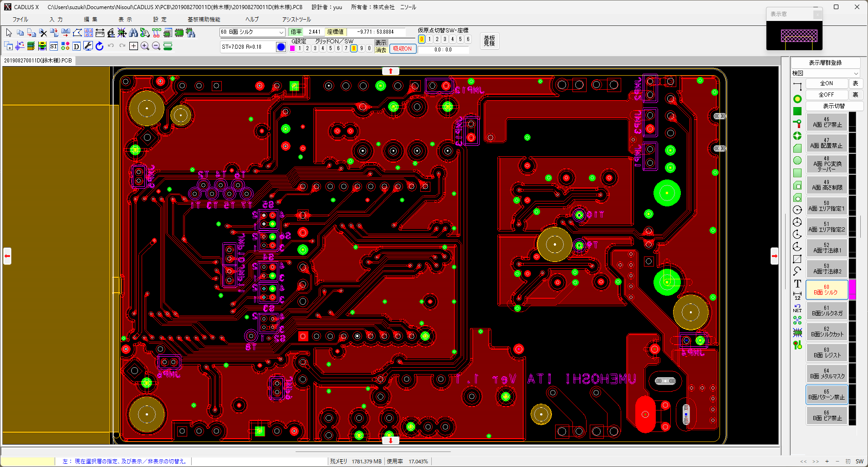This screenshot has width=868, height=467.
Task: Click the ruler measurement tool icon
Action: [100, 32]
